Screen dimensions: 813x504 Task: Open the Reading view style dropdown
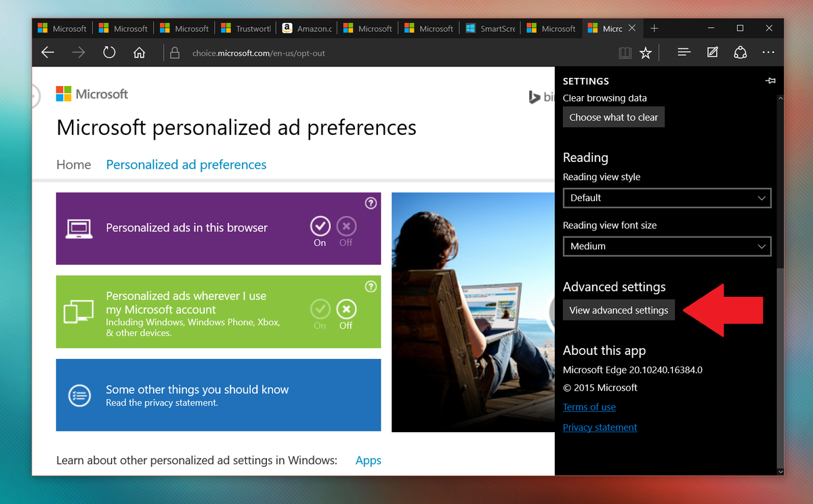(667, 198)
